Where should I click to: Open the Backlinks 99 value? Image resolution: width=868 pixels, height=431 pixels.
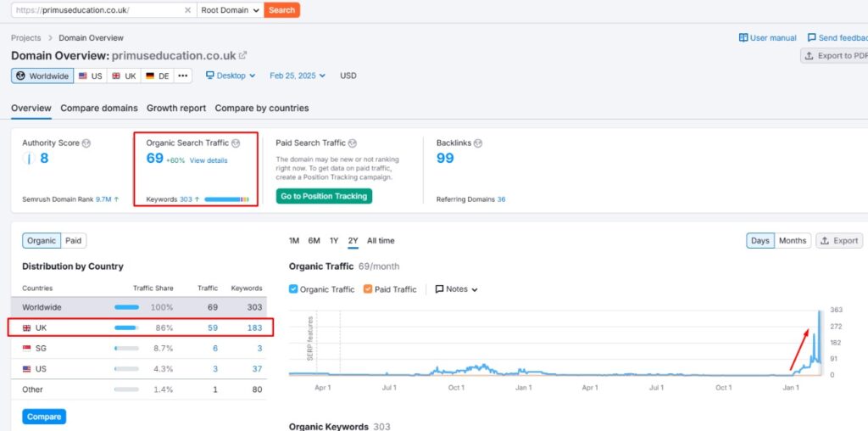click(445, 159)
